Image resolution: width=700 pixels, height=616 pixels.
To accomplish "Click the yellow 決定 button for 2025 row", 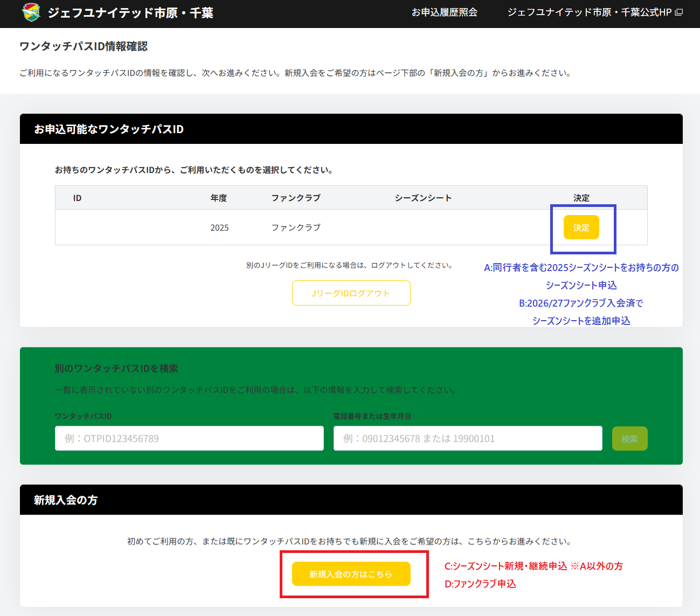I will (581, 227).
